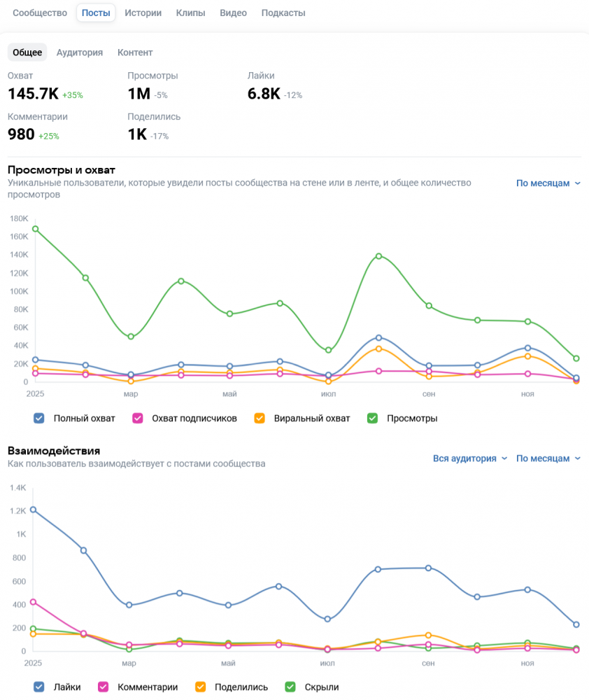Screen dimensions: 589x700
Task: Disable the Просмотры chart line checkbox
Action: point(373,419)
